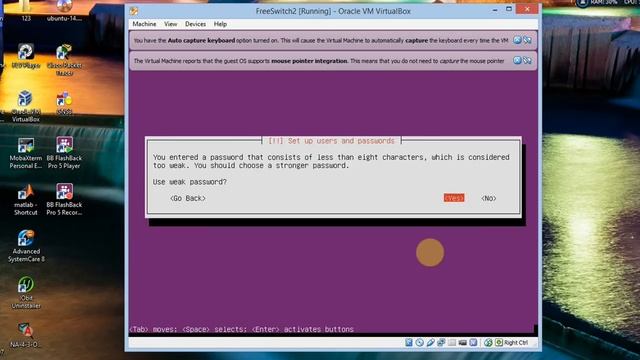Select Go Back in installer dialog
The width and height of the screenshot is (640, 360).
(188, 198)
